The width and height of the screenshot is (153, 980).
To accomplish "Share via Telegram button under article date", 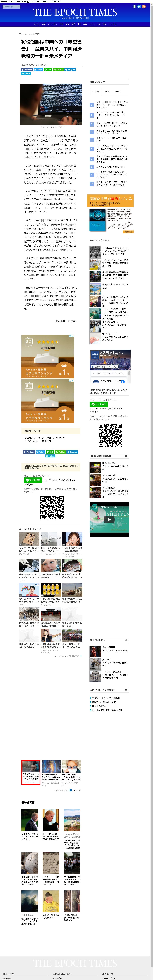I will coord(70,70).
